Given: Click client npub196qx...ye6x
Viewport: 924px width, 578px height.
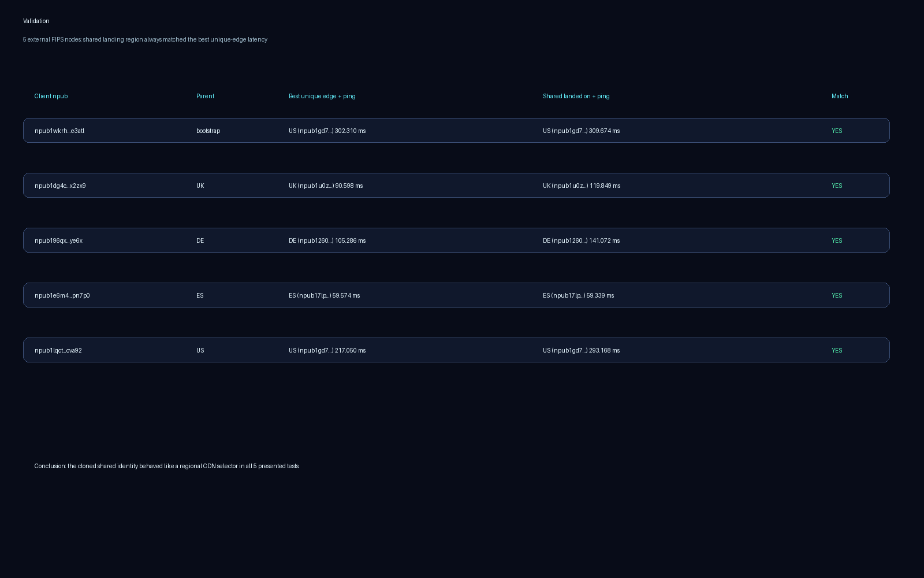Looking at the screenshot, I should pyautogui.click(x=58, y=240).
